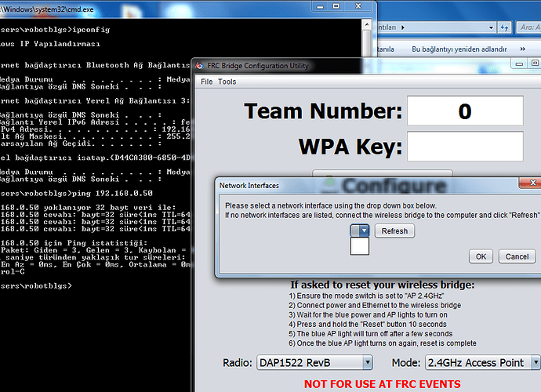Click the Refresh button in Network Interfaces
Viewport: 541px width, 392px height.
point(394,230)
